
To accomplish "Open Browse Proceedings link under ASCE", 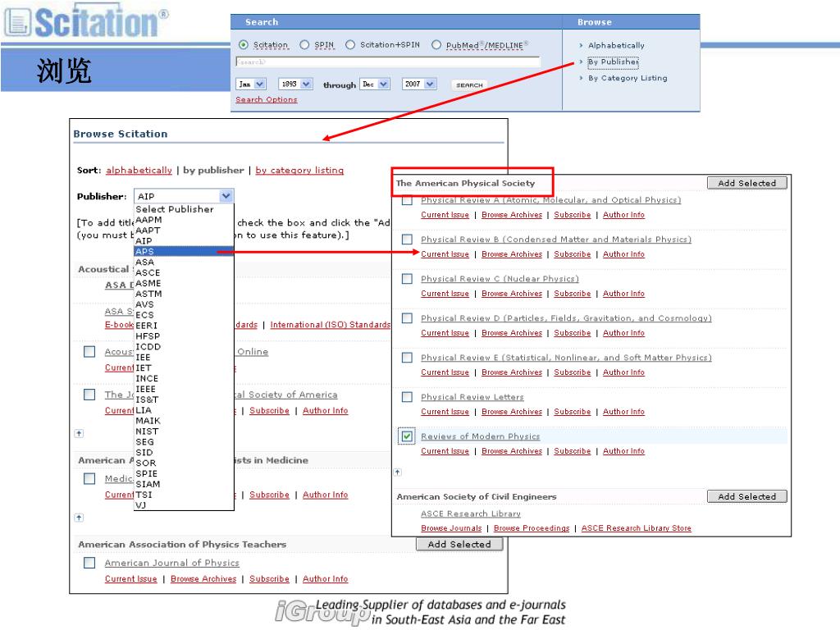I will [x=532, y=528].
